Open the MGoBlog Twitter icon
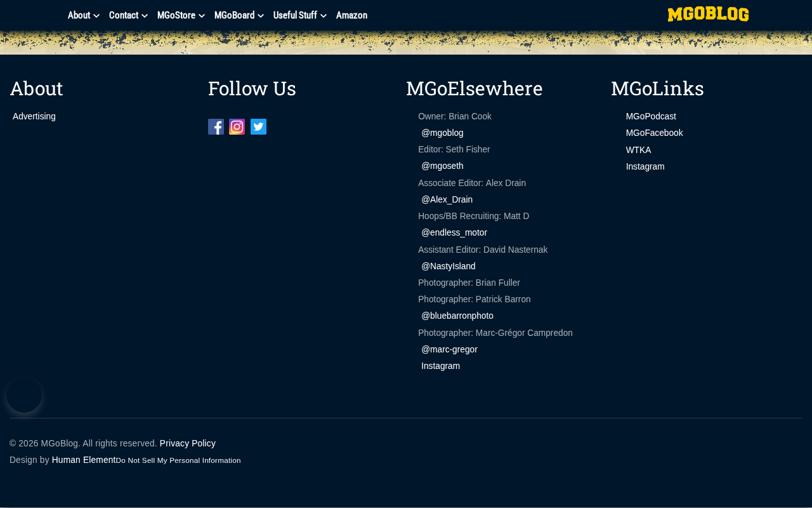Viewport: 812px width, 508px height. [258, 127]
